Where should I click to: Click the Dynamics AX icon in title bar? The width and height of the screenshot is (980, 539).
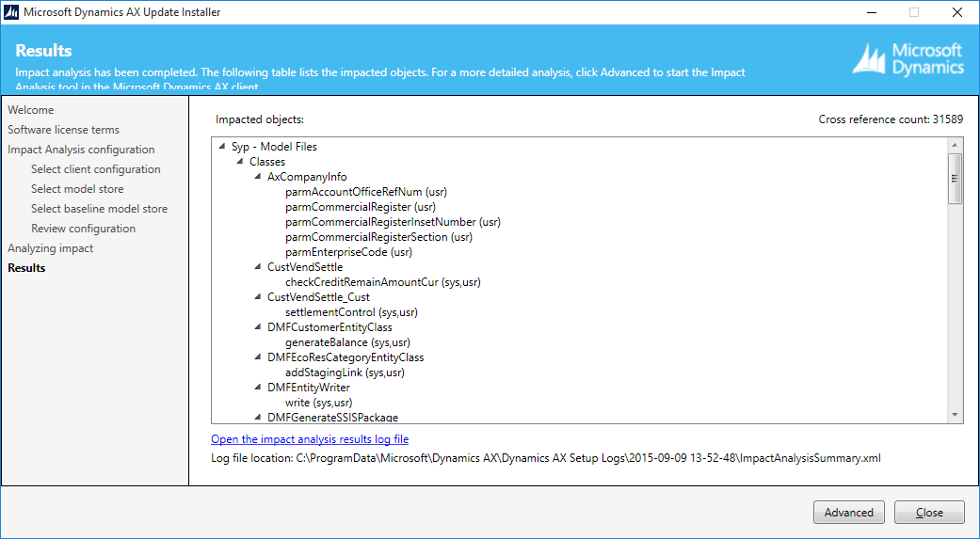click(x=11, y=12)
